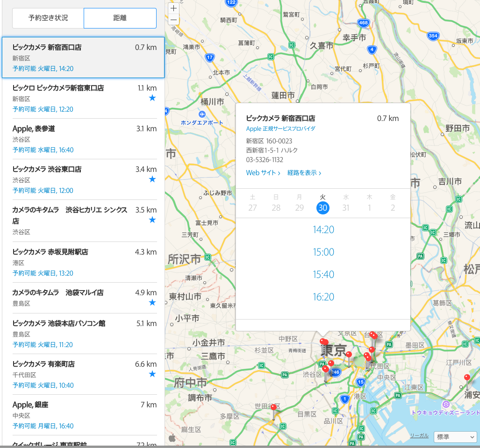Select Thursday the 1st in calendar
480x448 pixels.
click(370, 208)
